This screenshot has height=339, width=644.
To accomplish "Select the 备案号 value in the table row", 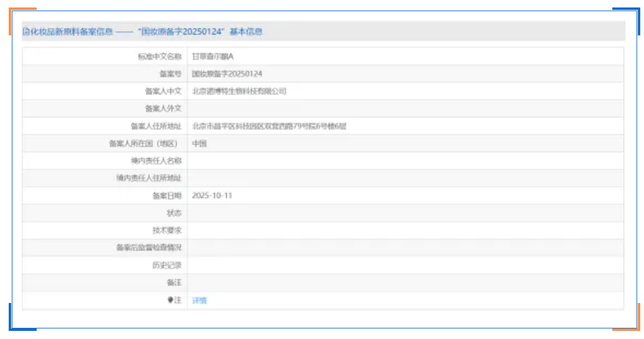I will point(227,74).
